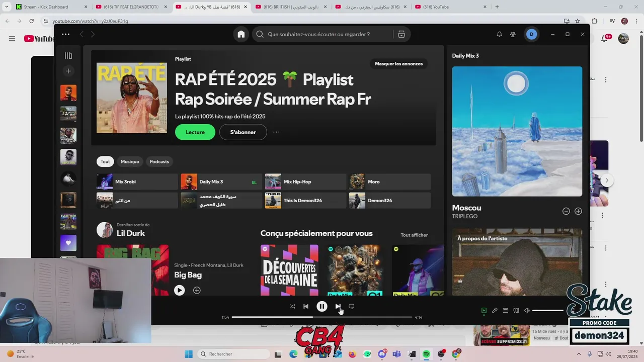Add Big Bag to library with plus
Screen dimensions: 644x362
197,290
